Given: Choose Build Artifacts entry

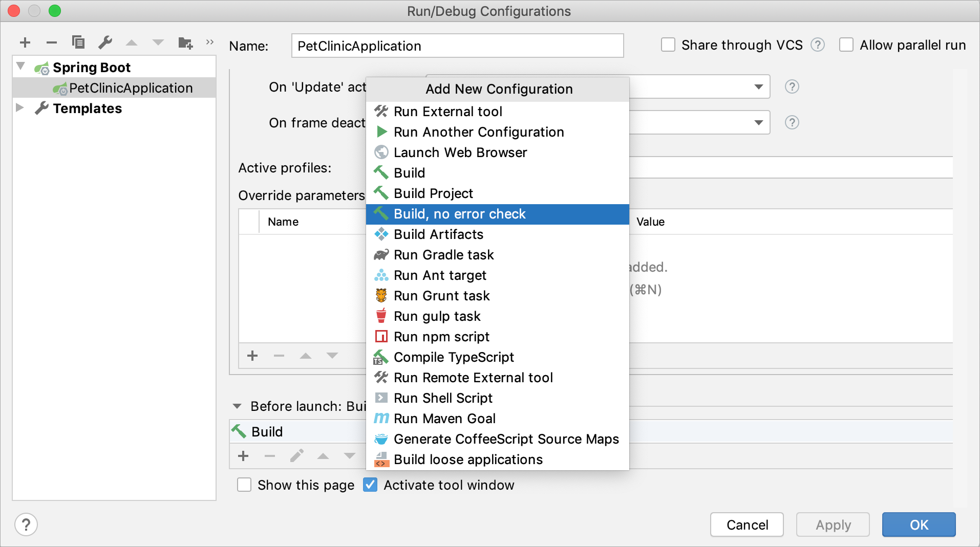Looking at the screenshot, I should coord(498,234).
